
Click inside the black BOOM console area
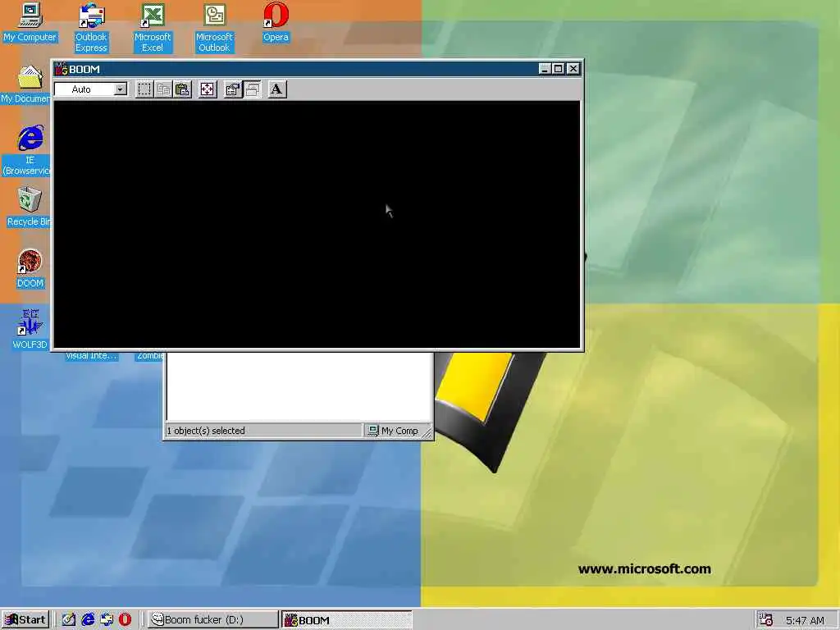point(317,225)
